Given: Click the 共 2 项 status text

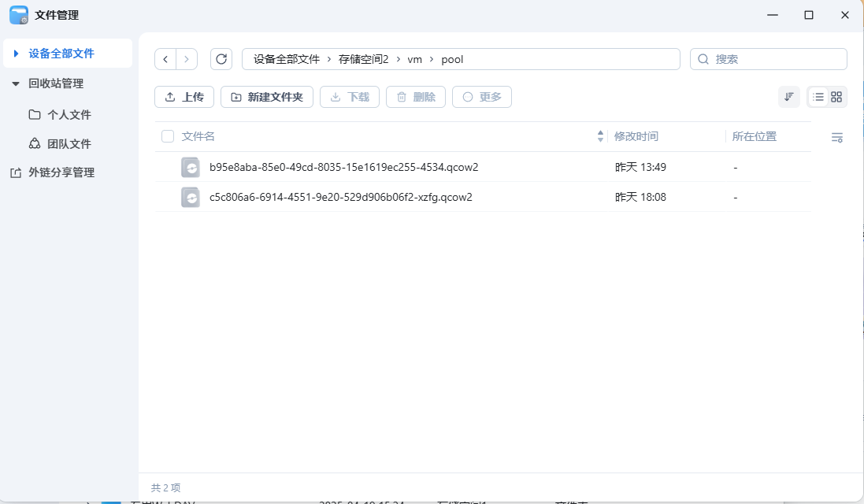Looking at the screenshot, I should [165, 487].
